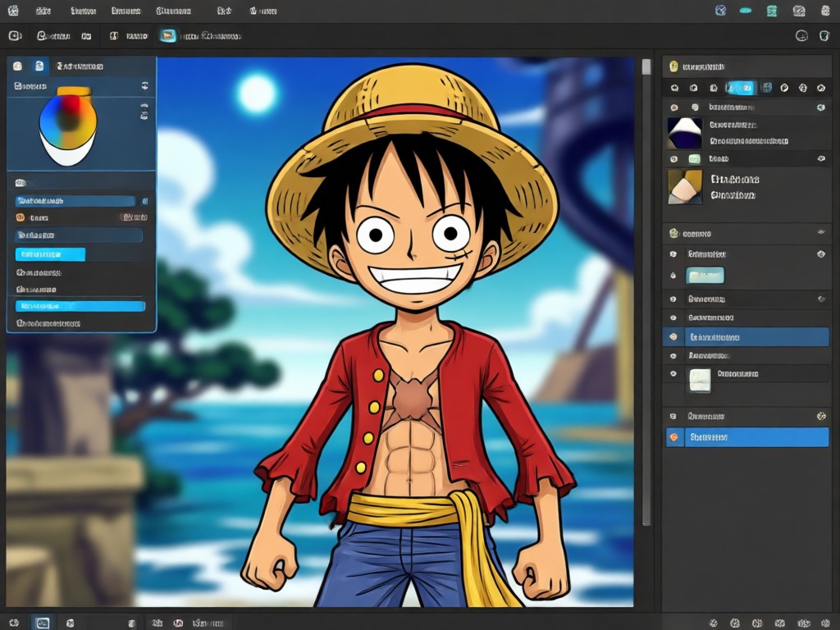Screen dimensions: 840x630
Task: Select the blue document tab in the color panel
Action: click(x=39, y=66)
